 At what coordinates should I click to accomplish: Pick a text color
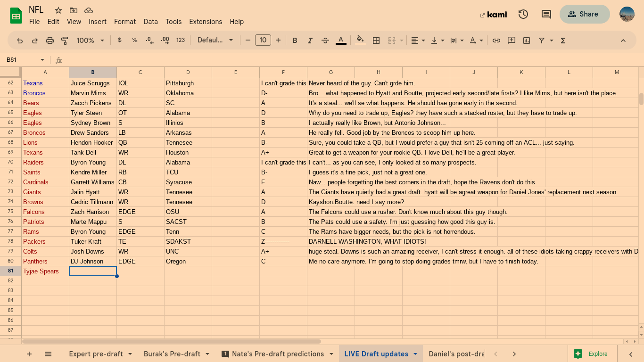(x=341, y=41)
